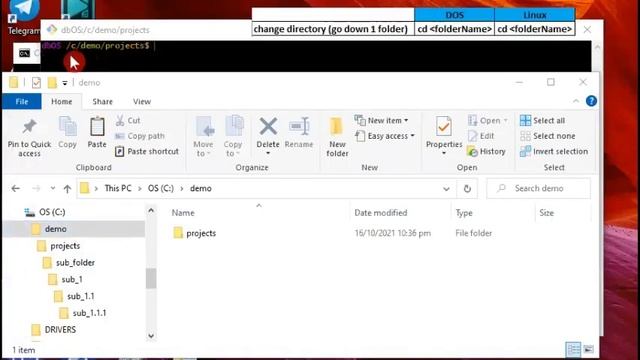Screen dimensions: 640x360
Task: Collapse the ribbon with the chevron
Action: (576, 101)
